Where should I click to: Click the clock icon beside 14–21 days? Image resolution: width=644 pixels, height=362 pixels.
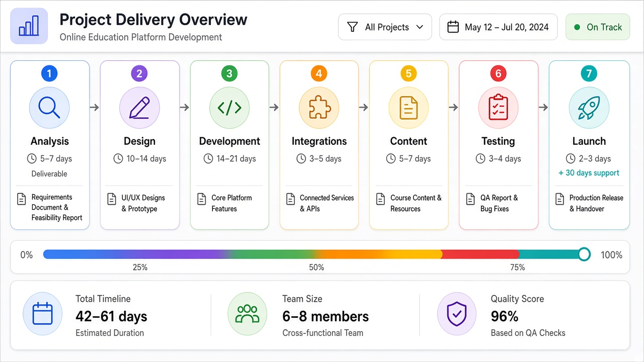pos(208,159)
